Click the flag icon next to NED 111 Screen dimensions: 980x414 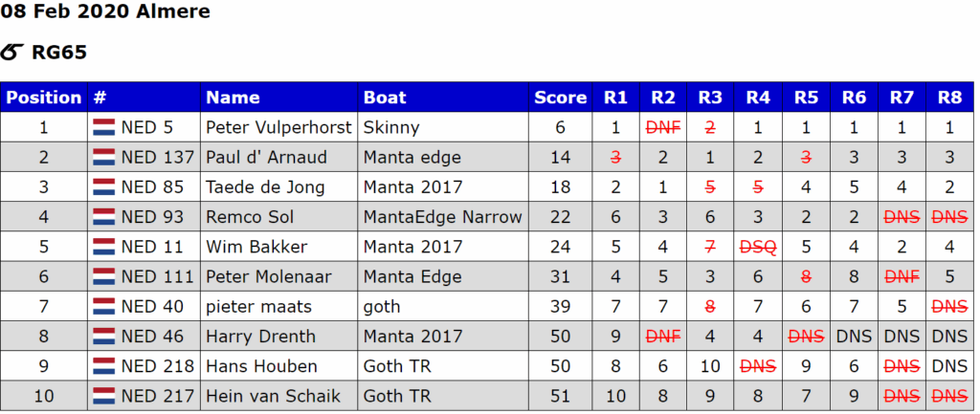click(x=103, y=277)
